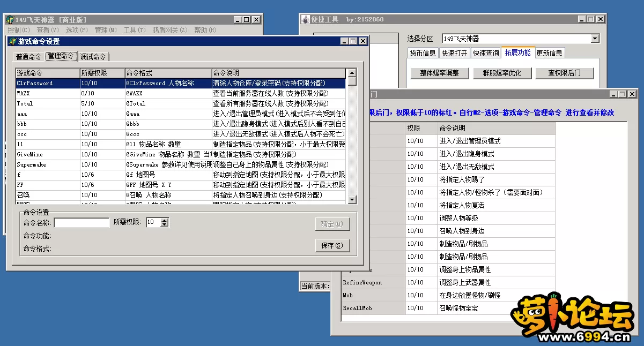Screen dimensions: 644x346
Task: Switch to the 快速打开 tab
Action: [454, 53]
